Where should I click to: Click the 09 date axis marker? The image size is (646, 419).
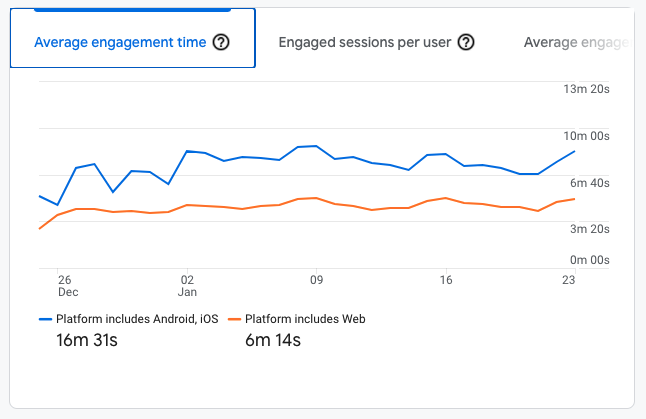pyautogui.click(x=316, y=280)
